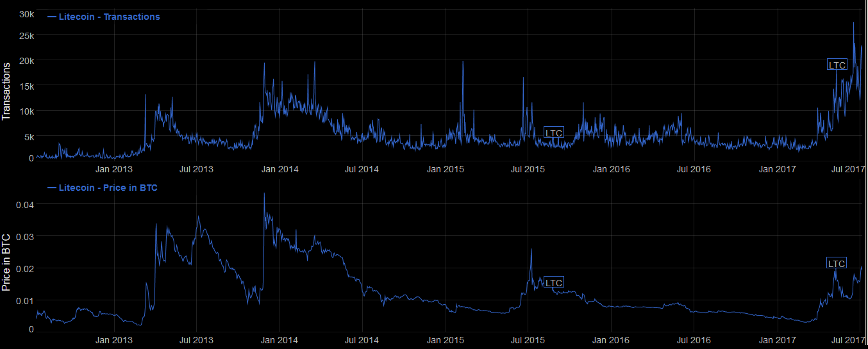The height and width of the screenshot is (349, 868).
Task: Click Jul 2014 under the Price in BTC chart
Action: [x=362, y=339]
